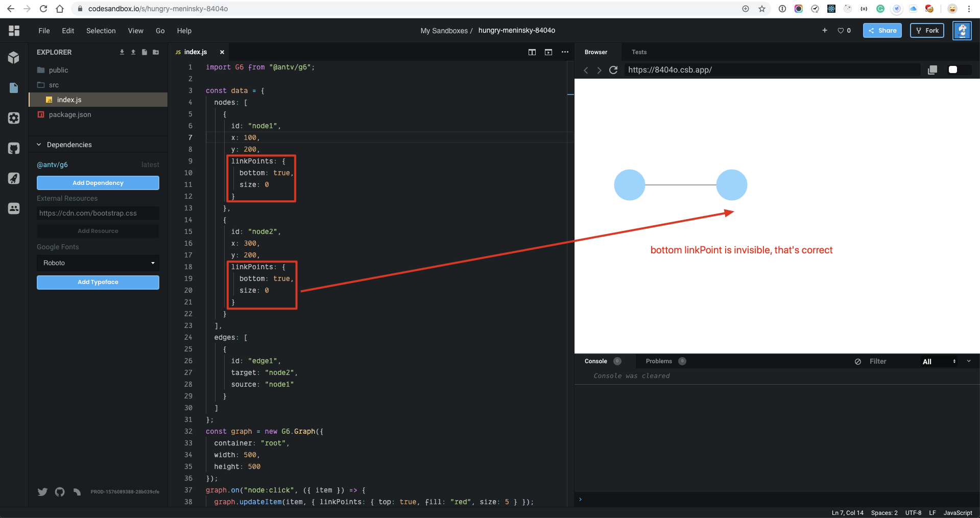Export the sandbox as ZIP

(x=122, y=52)
